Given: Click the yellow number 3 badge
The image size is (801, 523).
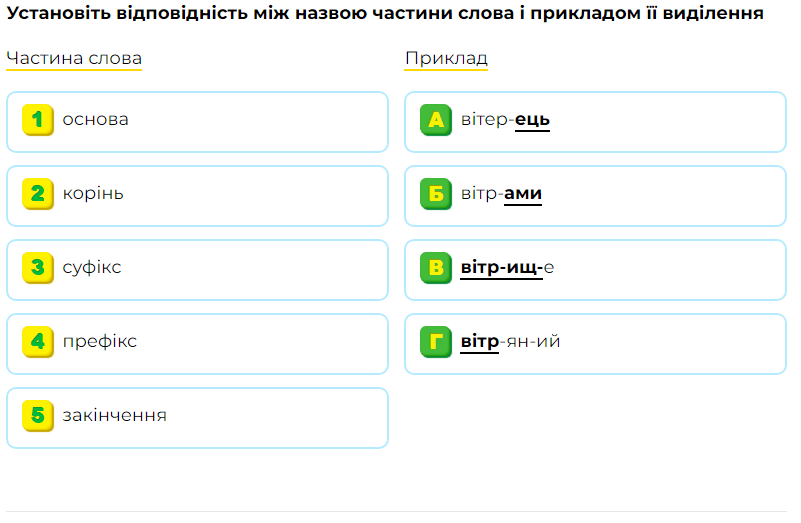Looking at the screenshot, I should [38, 268].
